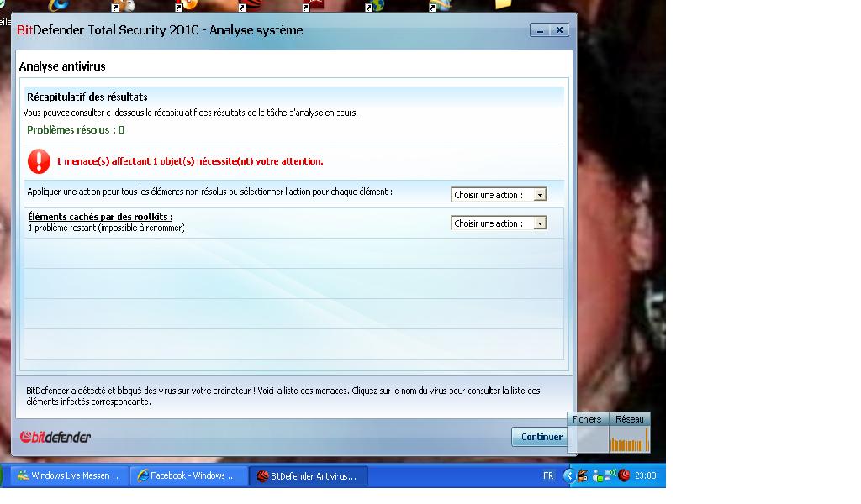The width and height of the screenshot is (861, 504).
Task: Click the eMule donkey tray icon
Action: (584, 475)
